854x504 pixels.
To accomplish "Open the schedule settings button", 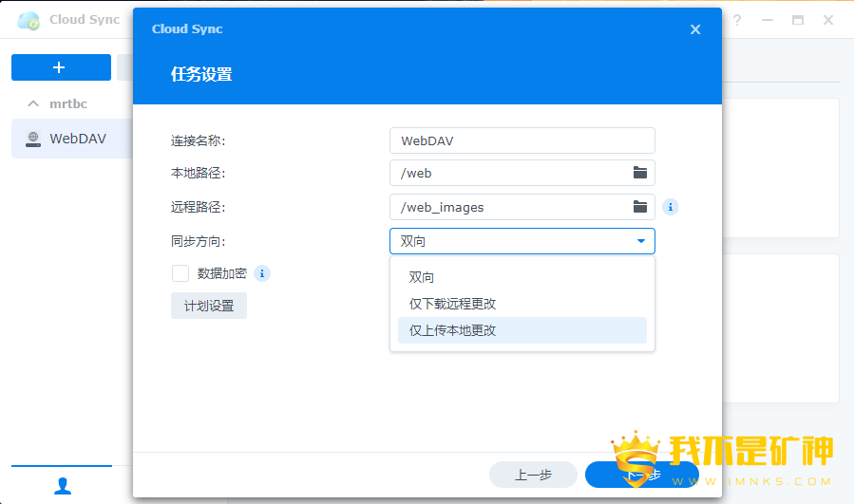I will pyautogui.click(x=209, y=306).
